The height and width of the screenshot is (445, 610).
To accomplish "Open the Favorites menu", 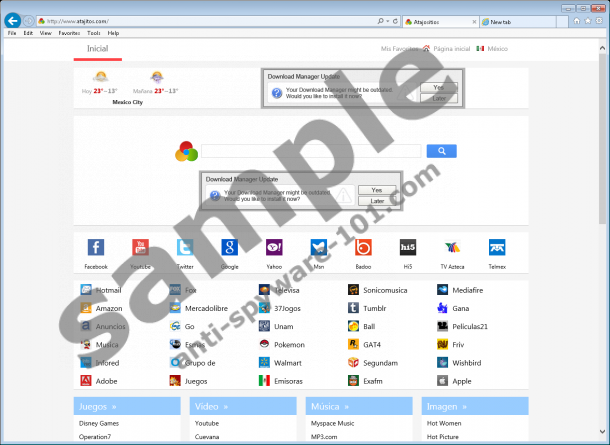I will coord(69,33).
